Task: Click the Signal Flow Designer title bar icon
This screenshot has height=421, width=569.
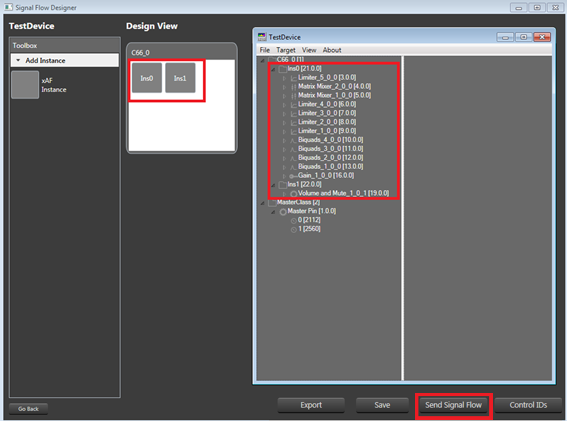Action: pos(8,7)
